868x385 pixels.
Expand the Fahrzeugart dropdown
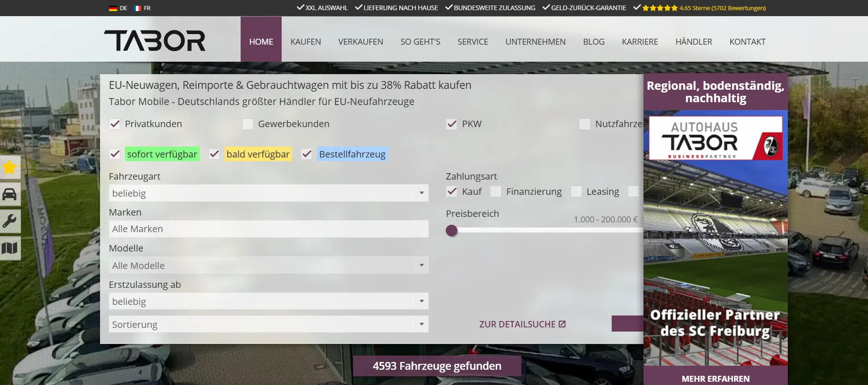click(x=269, y=193)
